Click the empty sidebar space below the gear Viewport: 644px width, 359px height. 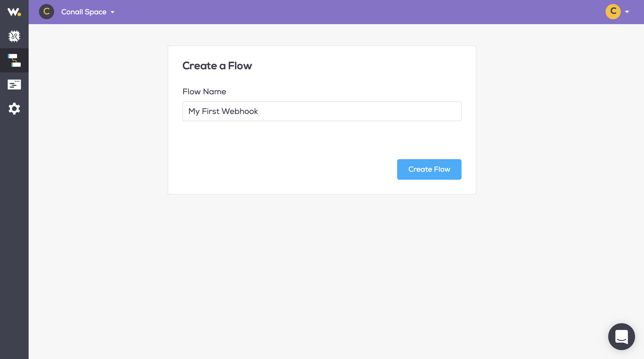pos(14,225)
